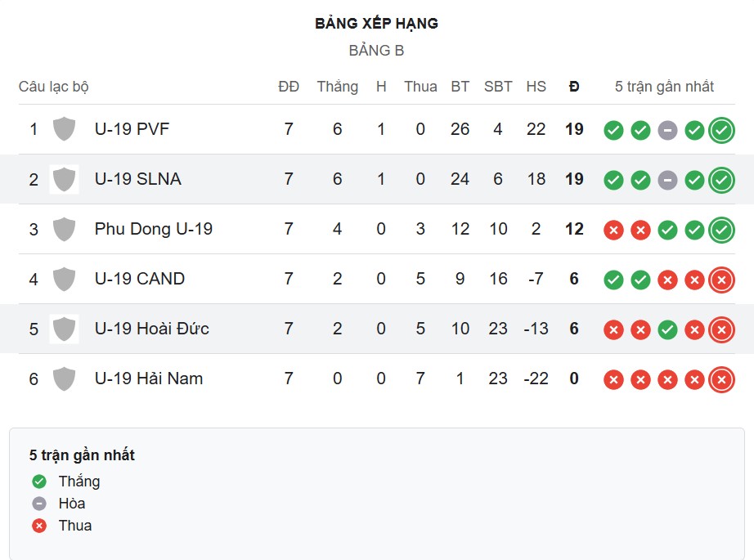Click the red cross icon beside Thua
The image size is (754, 560).
(38, 526)
